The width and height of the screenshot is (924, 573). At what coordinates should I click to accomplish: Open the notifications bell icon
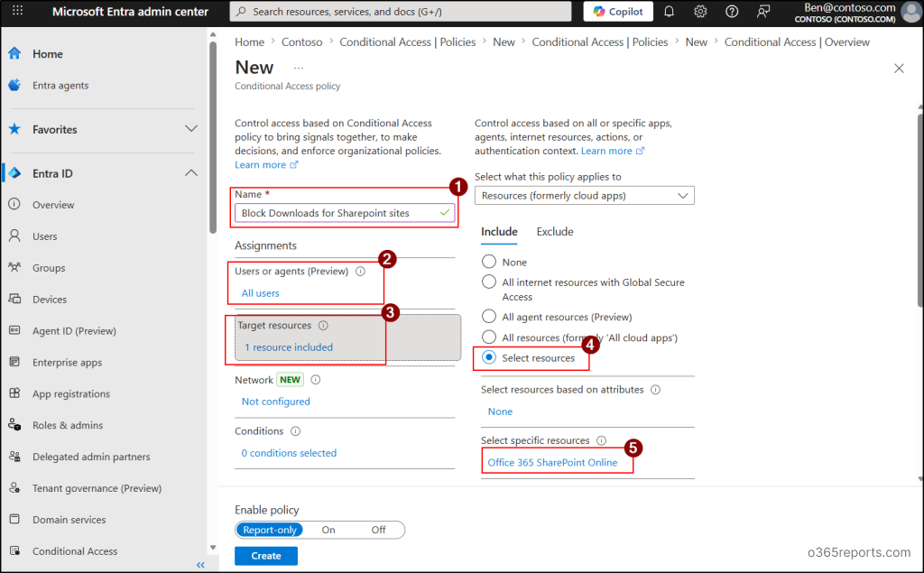[x=669, y=11]
